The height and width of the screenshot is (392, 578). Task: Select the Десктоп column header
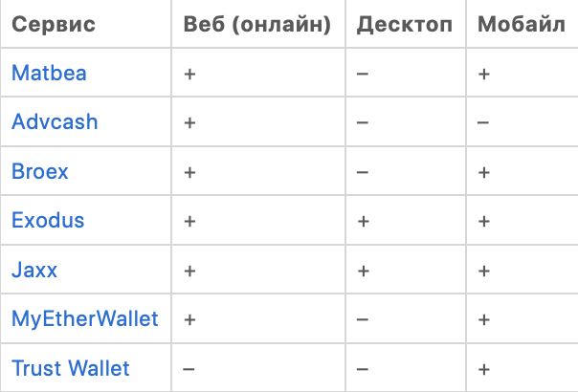point(404,25)
